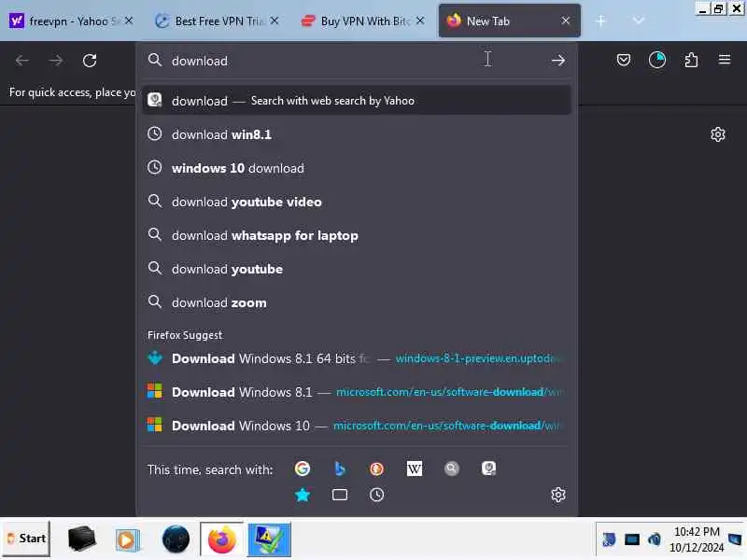The height and width of the screenshot is (560, 747).
Task: Click the circular blue toolbar icon
Action: coord(657,60)
